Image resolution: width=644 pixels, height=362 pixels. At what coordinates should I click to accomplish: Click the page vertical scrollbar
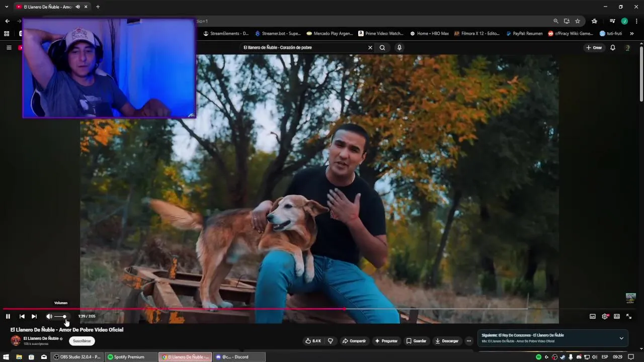641,73
